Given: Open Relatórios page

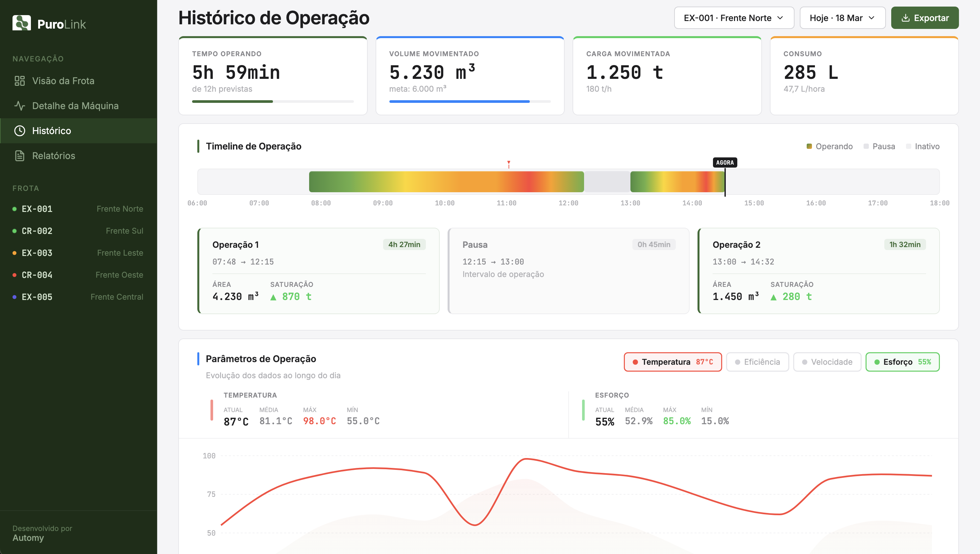Looking at the screenshot, I should click(78, 156).
